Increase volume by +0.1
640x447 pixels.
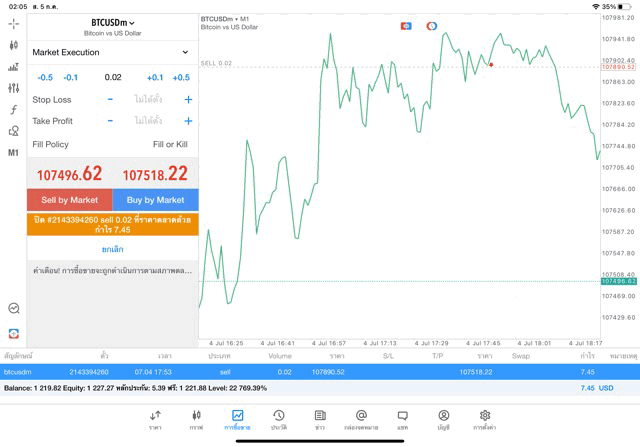(x=155, y=77)
